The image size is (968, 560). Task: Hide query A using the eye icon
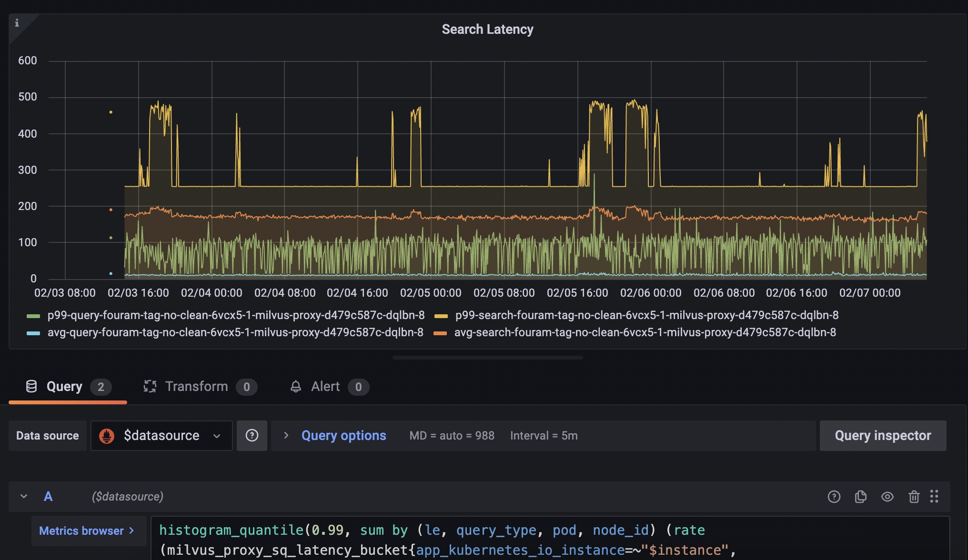point(887,496)
